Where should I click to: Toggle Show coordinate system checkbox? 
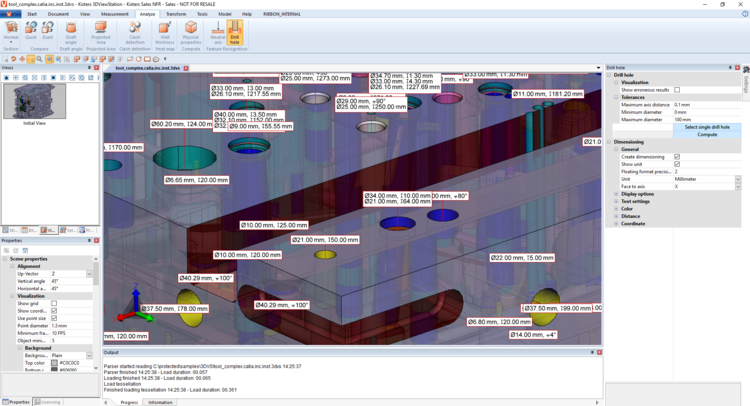pos(54,311)
